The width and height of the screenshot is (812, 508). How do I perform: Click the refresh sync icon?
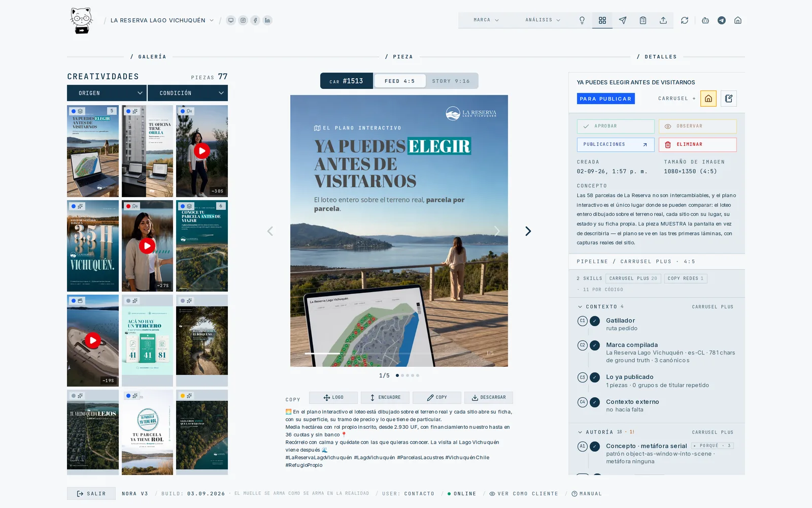coord(685,20)
